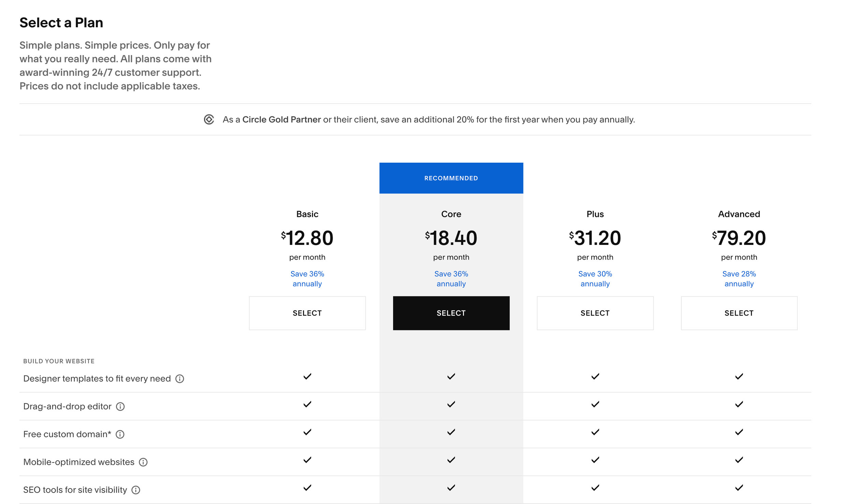This screenshot has width=853, height=504.
Task: Click info icon beside Designer templates feature
Action: click(x=179, y=379)
